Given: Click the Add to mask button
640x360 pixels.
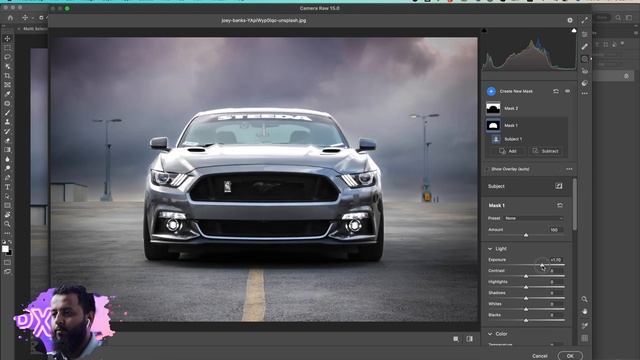Looking at the screenshot, I should point(508,151).
